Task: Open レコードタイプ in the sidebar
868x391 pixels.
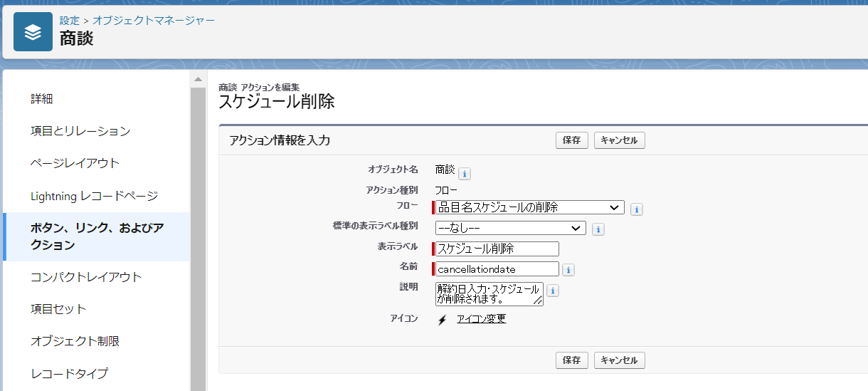Action: pos(69,373)
